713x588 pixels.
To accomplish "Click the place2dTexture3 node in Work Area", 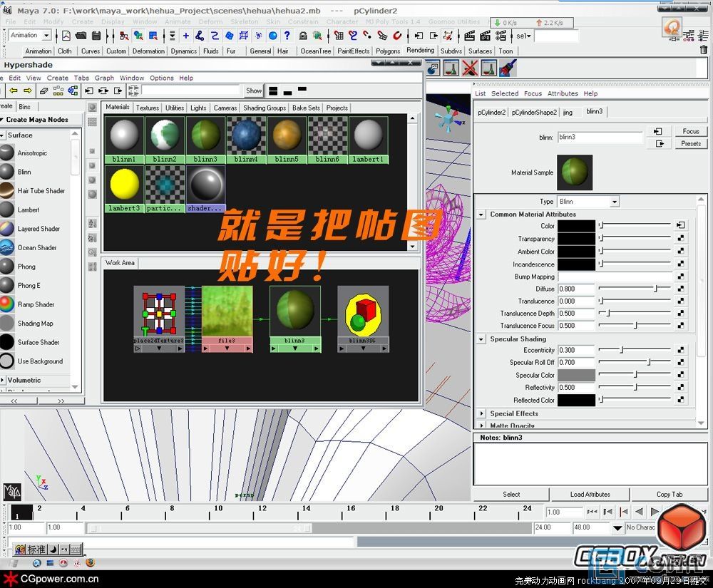I will click(159, 319).
